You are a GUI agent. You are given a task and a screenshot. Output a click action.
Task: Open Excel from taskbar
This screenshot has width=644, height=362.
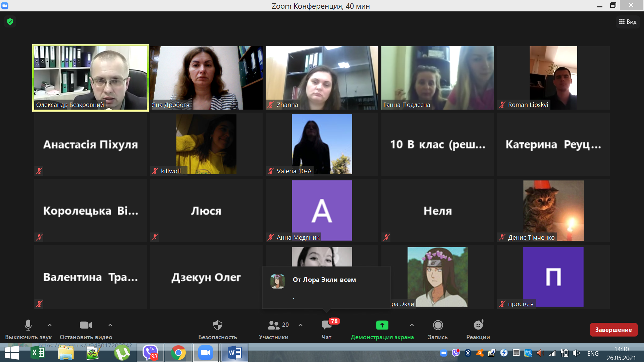click(x=37, y=353)
